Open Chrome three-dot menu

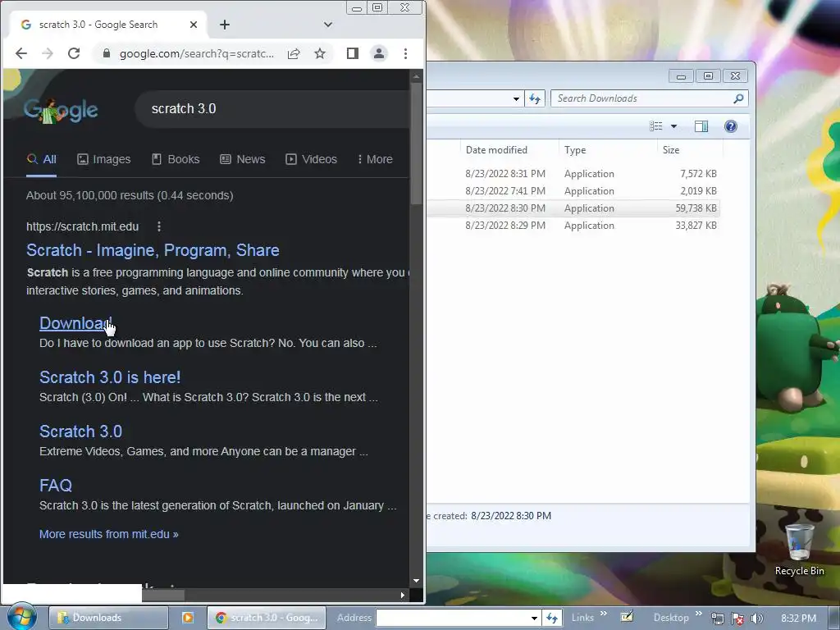(x=405, y=53)
